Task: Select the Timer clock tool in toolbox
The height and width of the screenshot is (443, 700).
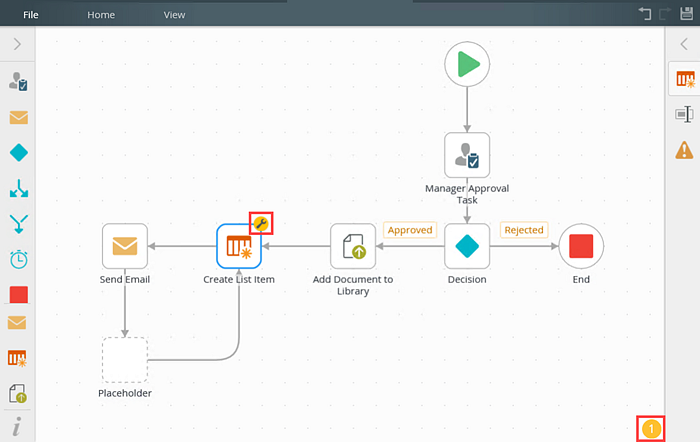Action: [x=18, y=259]
